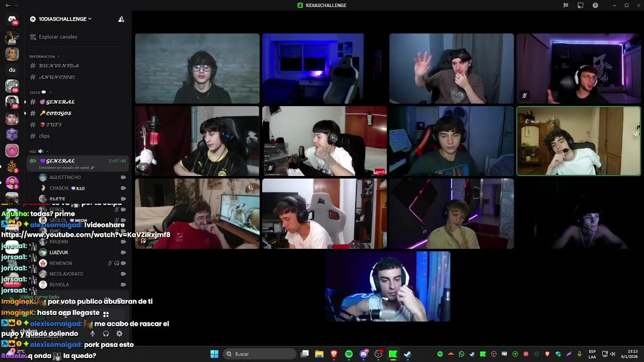Open Spotify from the taskbar
Image resolution: width=644 pixels, height=362 pixels.
click(349, 354)
